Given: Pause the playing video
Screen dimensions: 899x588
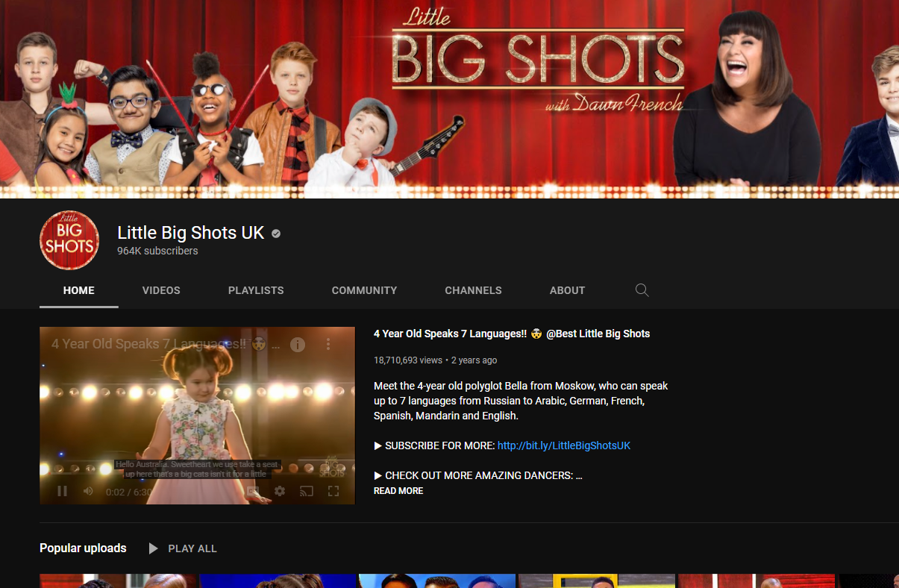Looking at the screenshot, I should coord(62,491).
